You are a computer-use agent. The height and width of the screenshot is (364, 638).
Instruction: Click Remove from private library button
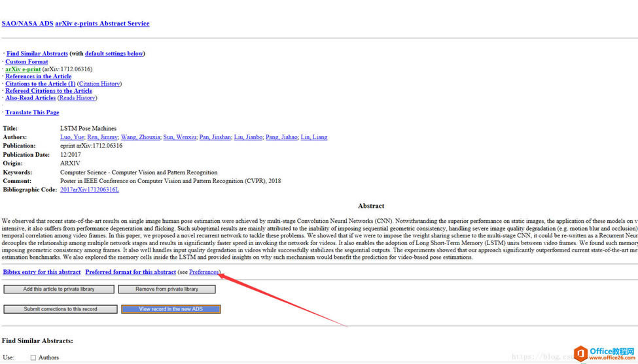(167, 290)
